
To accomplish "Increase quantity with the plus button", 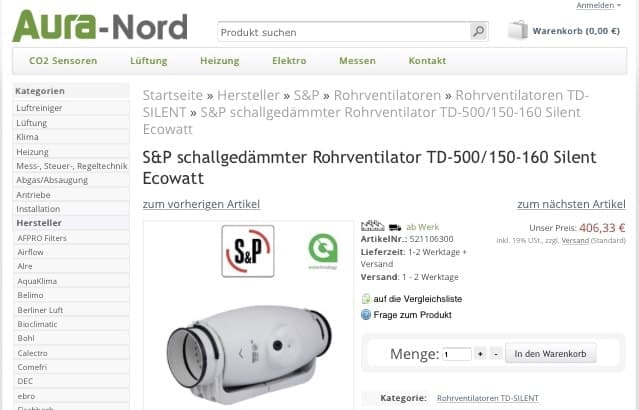I will tap(480, 354).
